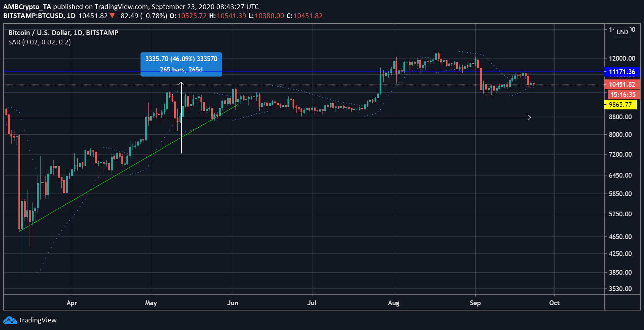Click the 3850.00 price axis label

620,273
